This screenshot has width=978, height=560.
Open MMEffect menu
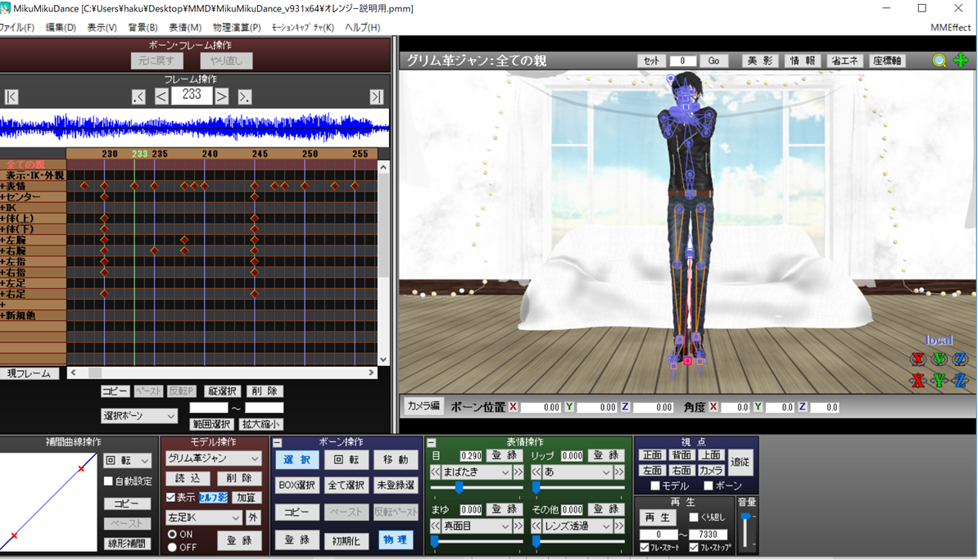[x=950, y=28]
